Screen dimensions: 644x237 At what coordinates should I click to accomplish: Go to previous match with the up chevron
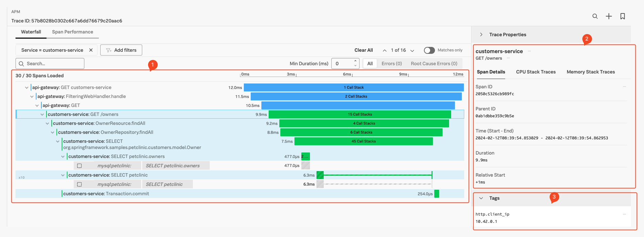[x=385, y=50]
